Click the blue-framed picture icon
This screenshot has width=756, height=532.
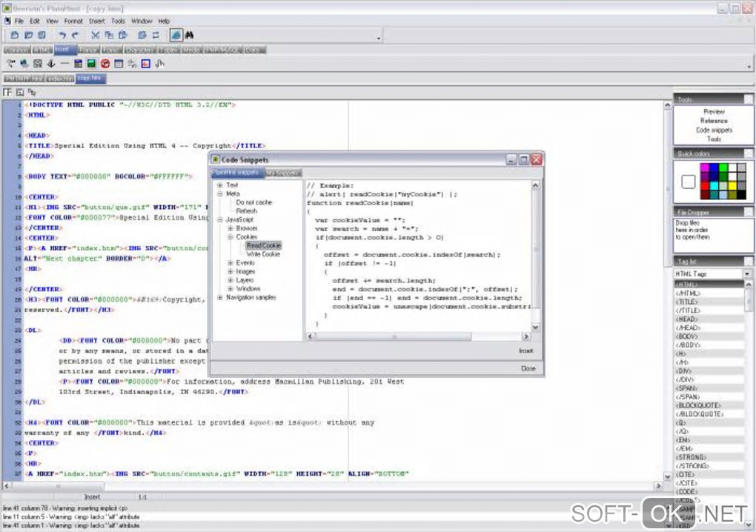coord(145,64)
